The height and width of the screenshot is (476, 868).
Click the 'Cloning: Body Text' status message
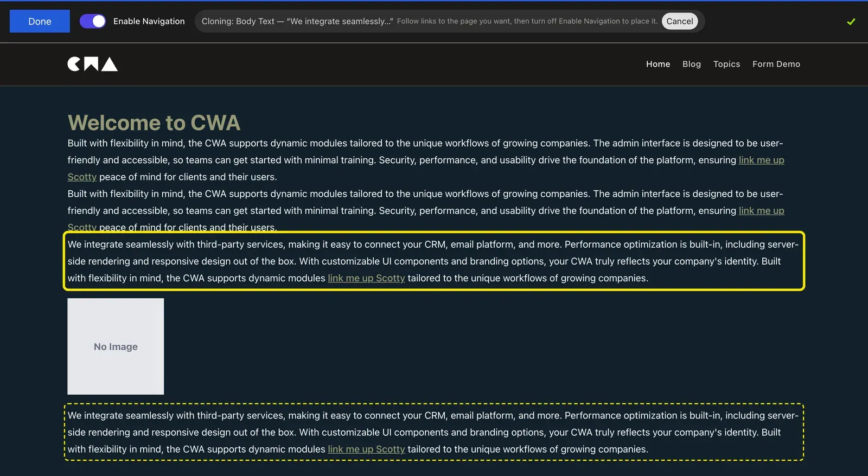pos(297,21)
